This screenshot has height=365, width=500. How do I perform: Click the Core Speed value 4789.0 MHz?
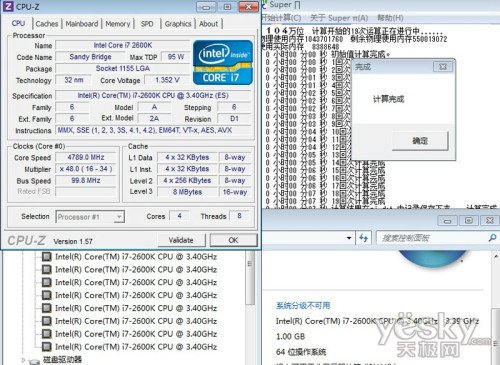[x=86, y=157]
